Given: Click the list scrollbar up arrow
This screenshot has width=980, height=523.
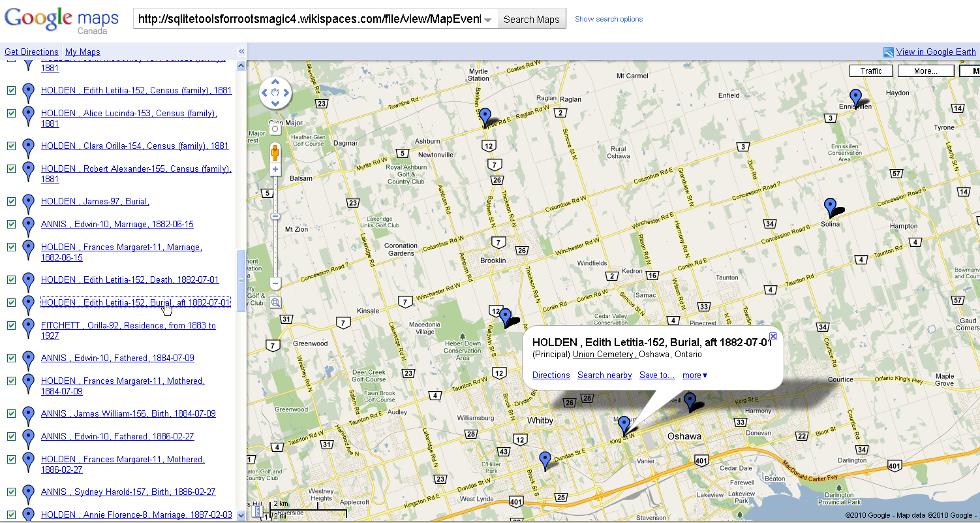Looking at the screenshot, I should click(241, 66).
